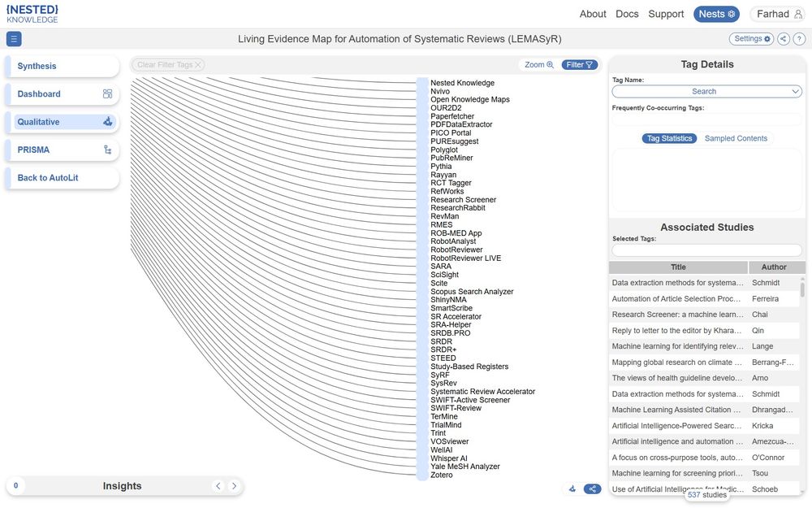Select the Systematic Review Accelerator tag
This screenshot has height=508, width=812.
point(482,392)
